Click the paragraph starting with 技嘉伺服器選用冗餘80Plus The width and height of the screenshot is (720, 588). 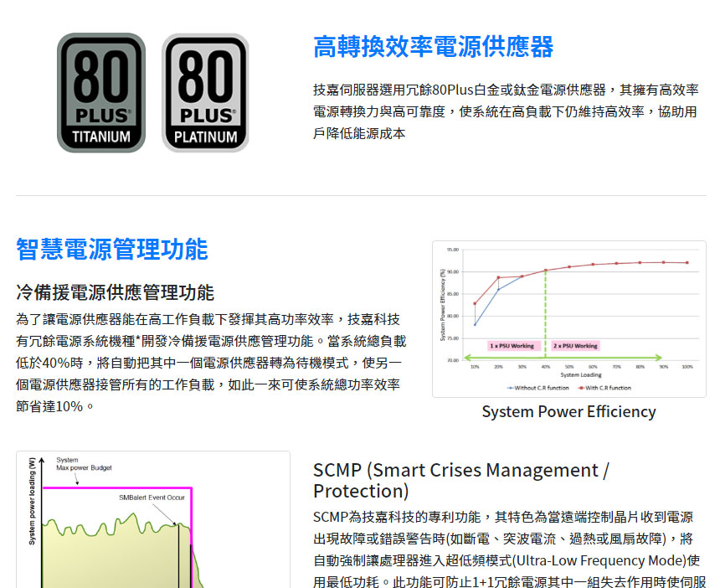(x=506, y=111)
